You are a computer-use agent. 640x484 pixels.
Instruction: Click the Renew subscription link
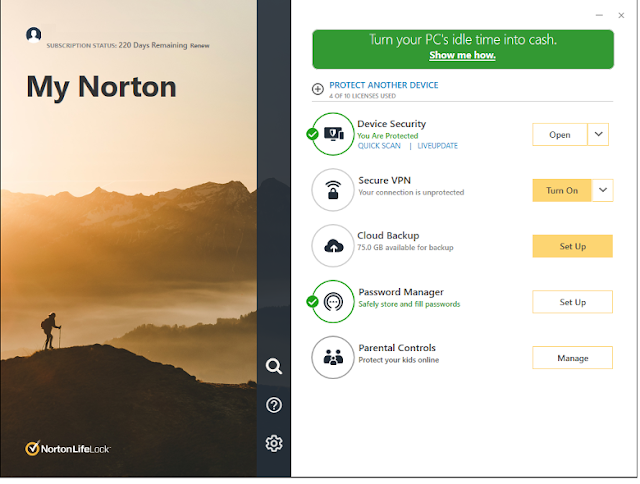point(200,46)
